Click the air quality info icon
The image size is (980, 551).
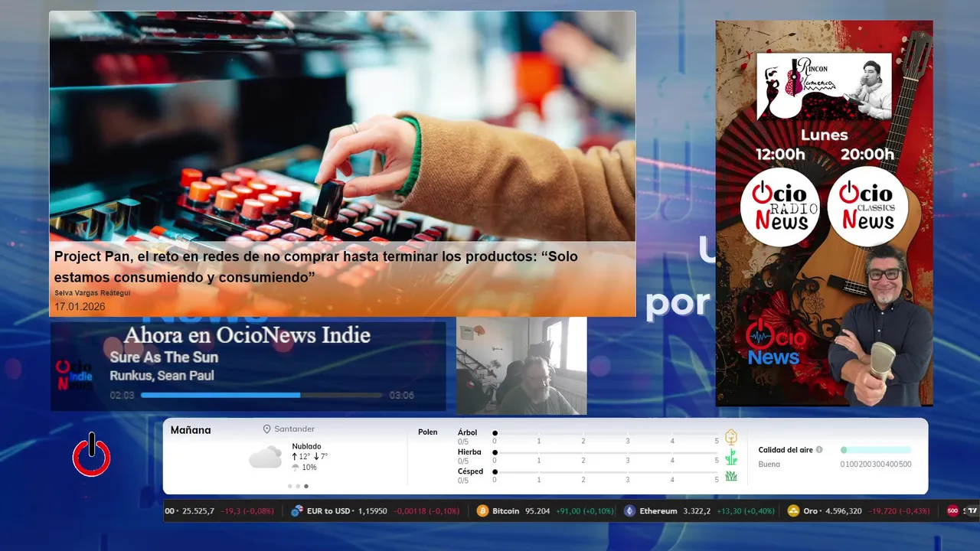pos(819,450)
